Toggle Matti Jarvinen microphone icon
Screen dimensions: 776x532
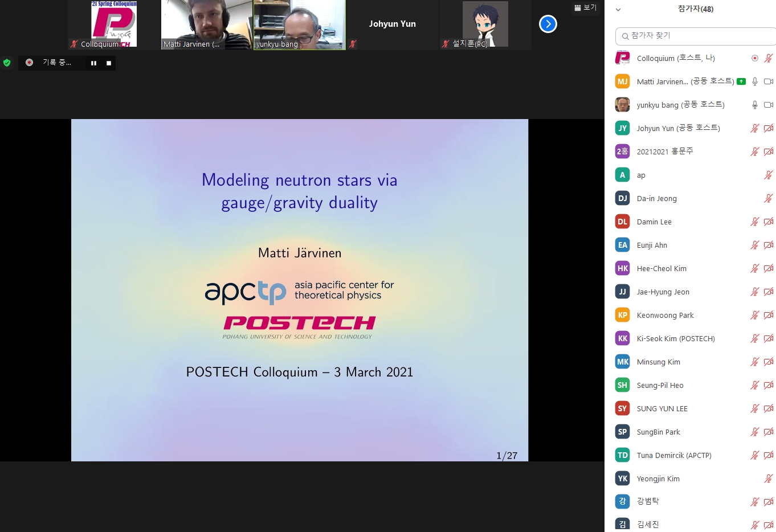[755, 81]
